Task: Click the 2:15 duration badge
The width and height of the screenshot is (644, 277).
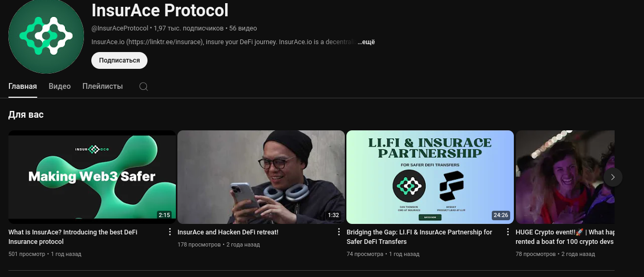Action: pos(164,215)
